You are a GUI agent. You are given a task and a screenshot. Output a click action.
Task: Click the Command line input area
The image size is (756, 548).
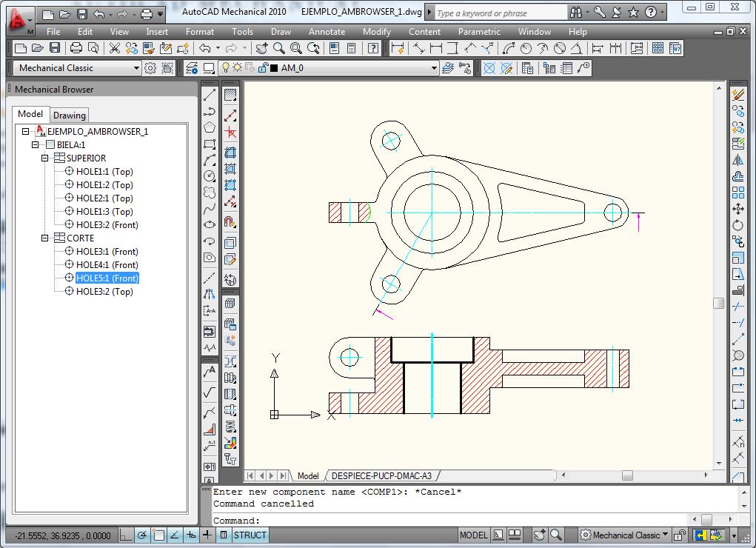coord(450,521)
